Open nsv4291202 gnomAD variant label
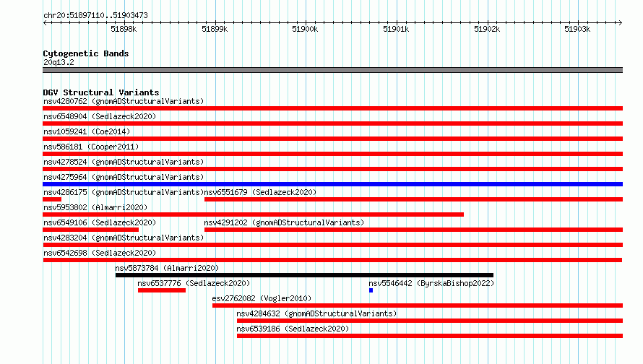Viewport: 643px width, 364px height. tap(284, 222)
